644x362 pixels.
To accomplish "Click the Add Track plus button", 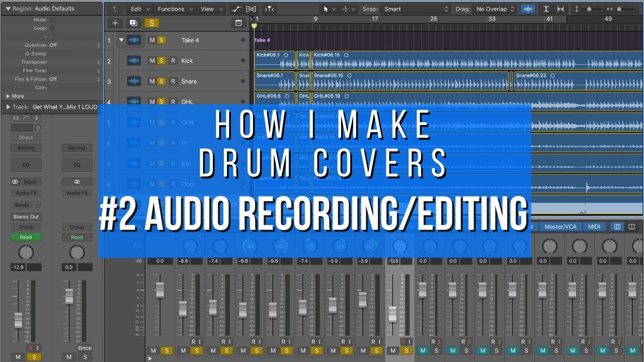I will [x=115, y=23].
